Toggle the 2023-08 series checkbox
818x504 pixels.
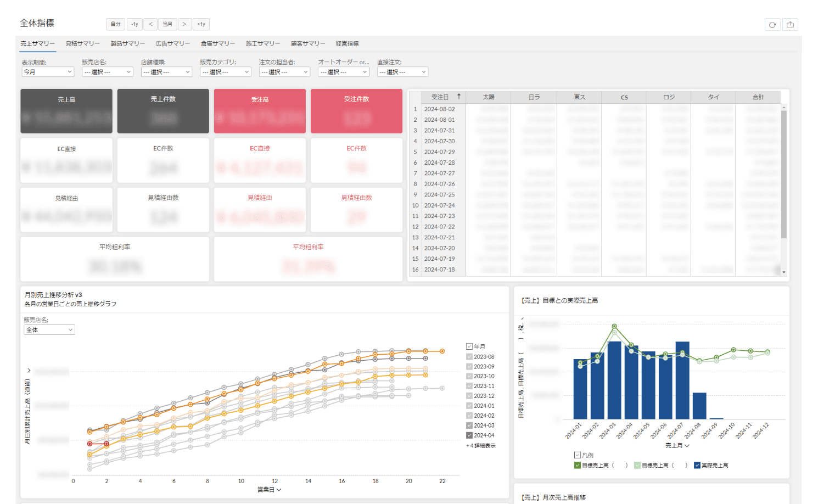[469, 357]
